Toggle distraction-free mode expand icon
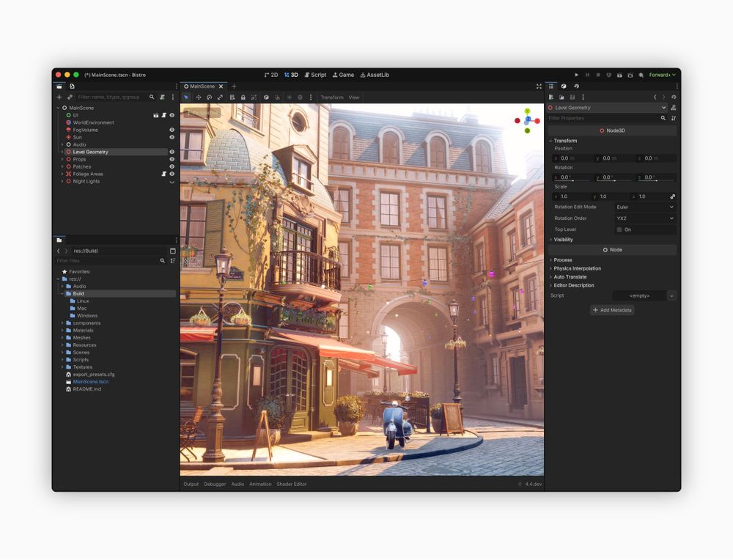This screenshot has width=733, height=560. click(539, 86)
